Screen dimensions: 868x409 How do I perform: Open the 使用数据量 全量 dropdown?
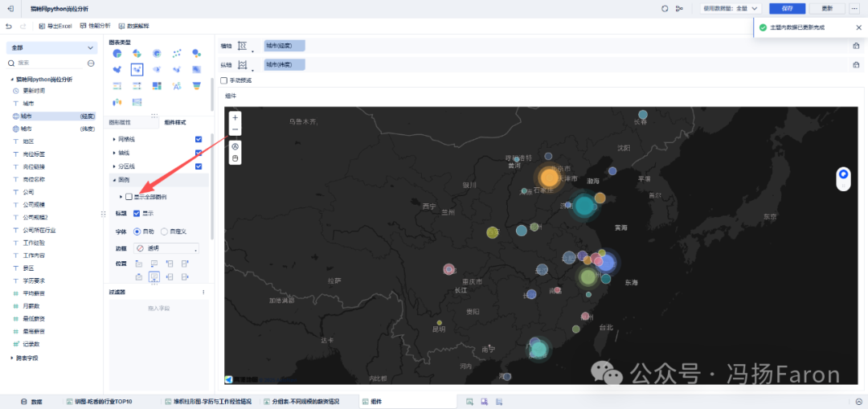[x=731, y=9]
